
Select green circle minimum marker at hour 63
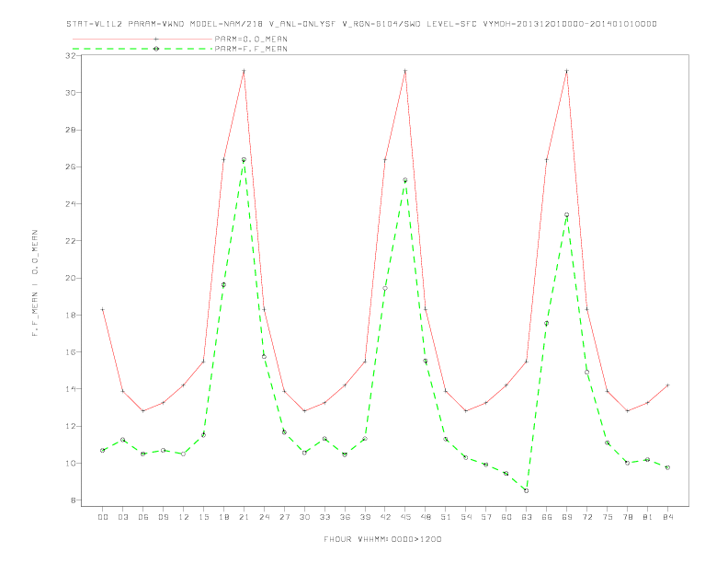[527, 490]
